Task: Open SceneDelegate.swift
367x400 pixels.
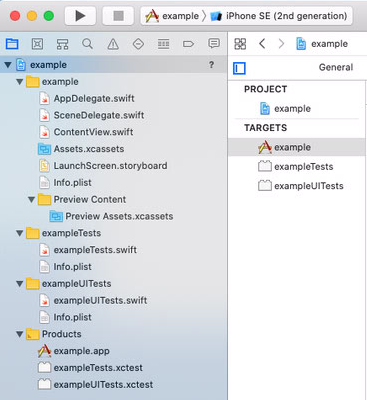Action: 114,115
